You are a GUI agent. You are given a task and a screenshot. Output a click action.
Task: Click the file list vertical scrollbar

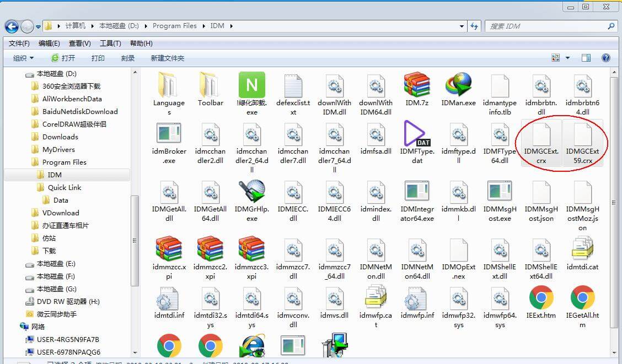point(614,203)
